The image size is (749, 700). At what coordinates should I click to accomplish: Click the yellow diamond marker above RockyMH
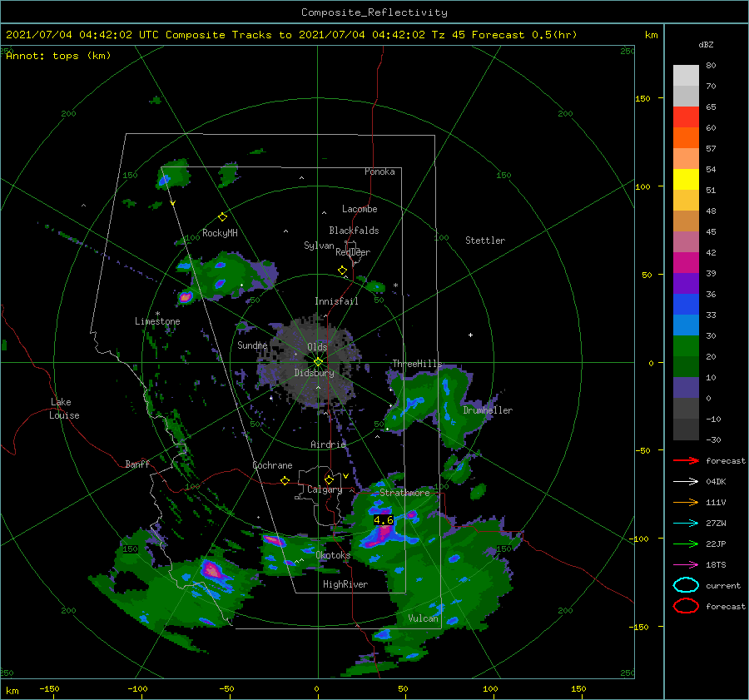[222, 217]
